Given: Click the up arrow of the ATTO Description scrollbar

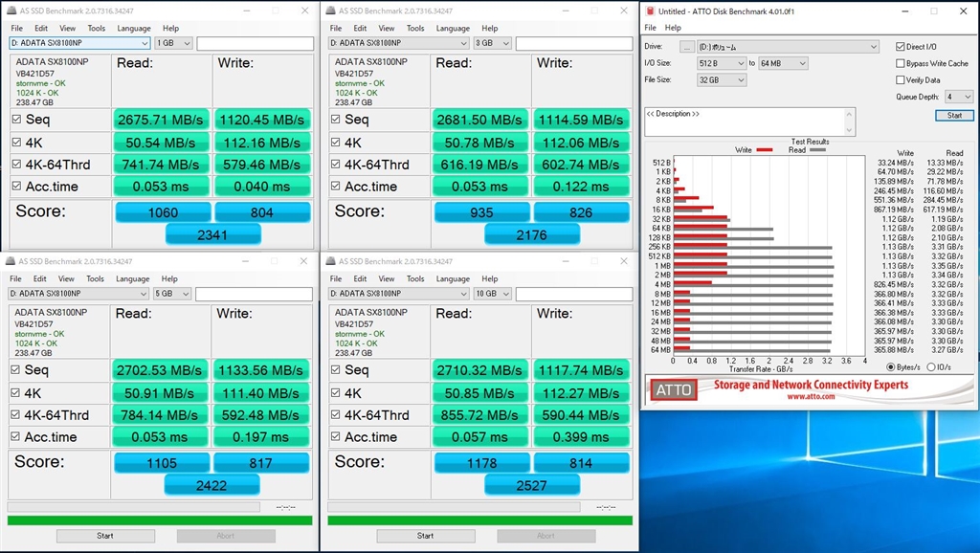Looking at the screenshot, I should pos(849,115).
